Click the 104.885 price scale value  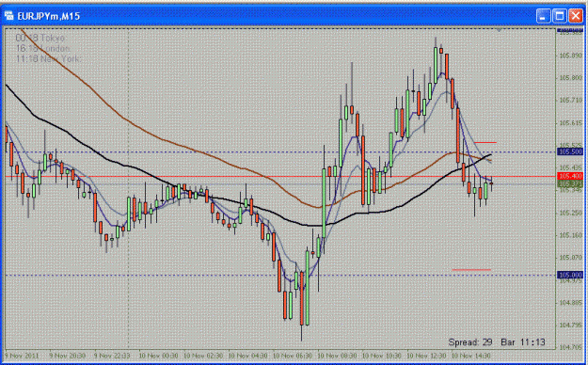click(571, 302)
